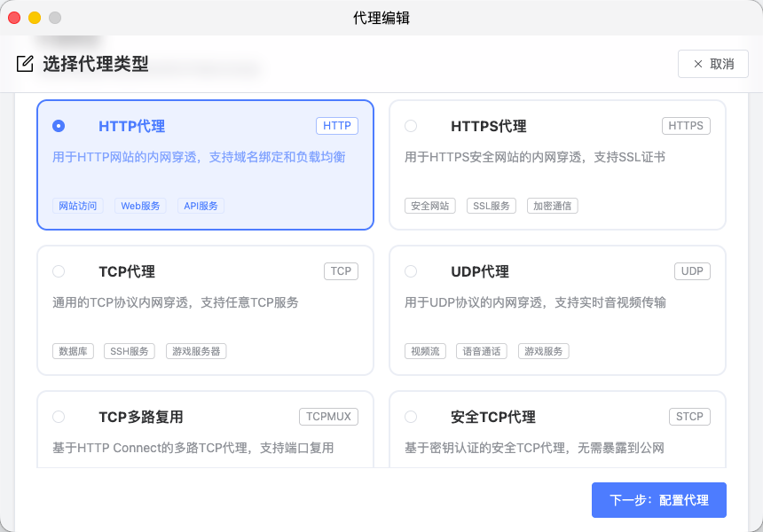Click the STCP badge on 安全TCP代理 card
The width and height of the screenshot is (763, 532).
[x=690, y=416]
